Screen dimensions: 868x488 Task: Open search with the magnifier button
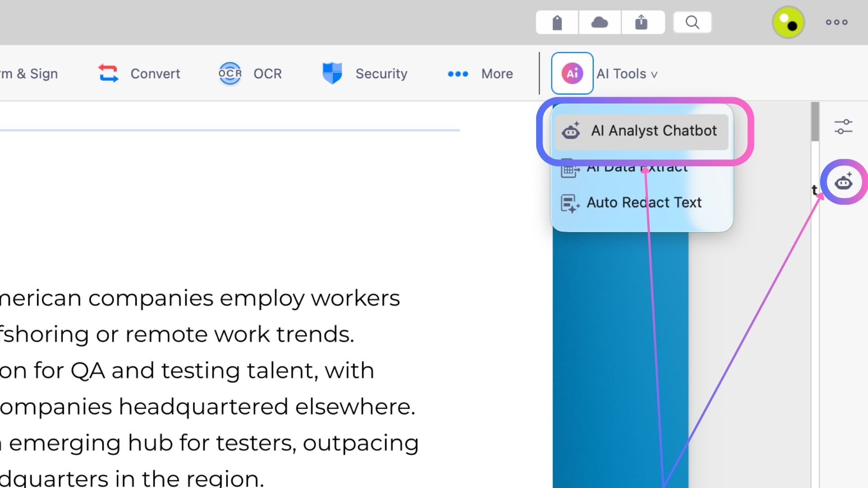[x=692, y=23]
